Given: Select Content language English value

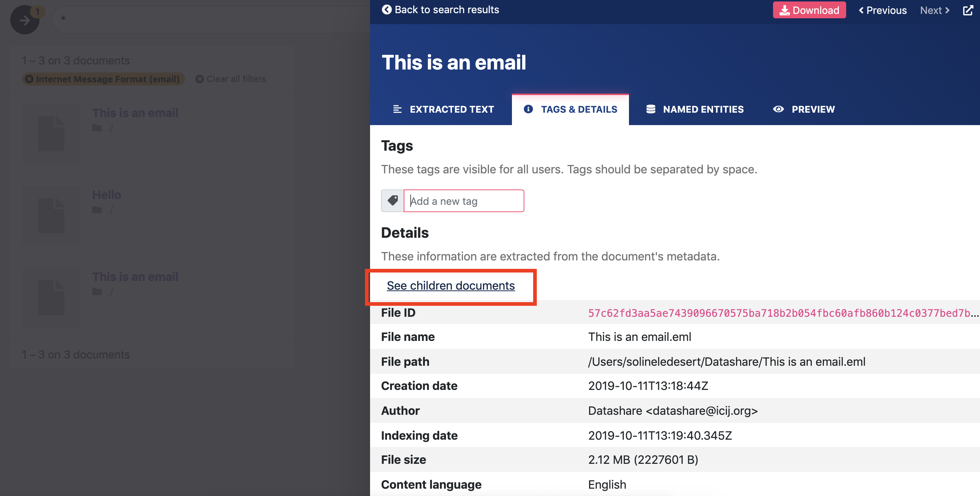Looking at the screenshot, I should pos(607,485).
